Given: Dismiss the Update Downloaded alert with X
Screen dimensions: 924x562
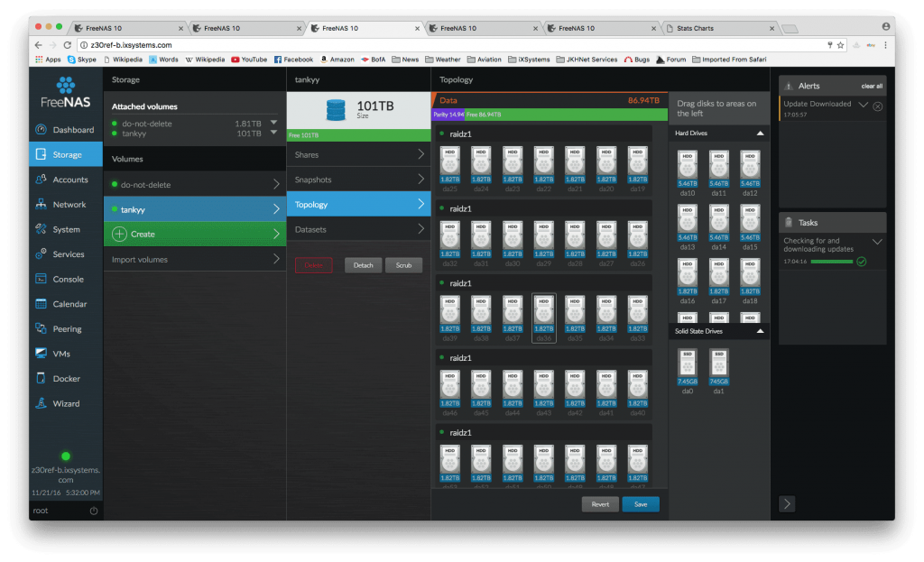Looking at the screenshot, I should [x=877, y=106].
